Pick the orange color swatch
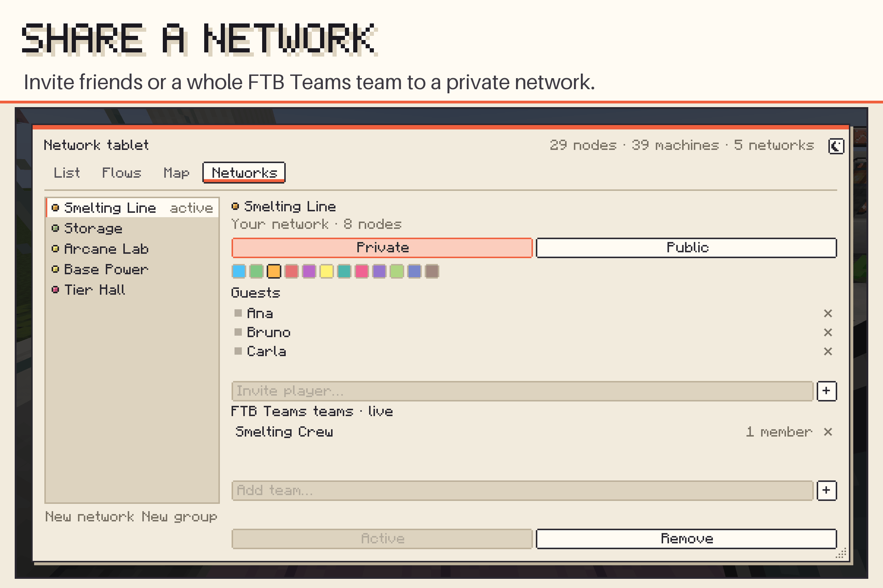Viewport: 883px width, 588px height. pos(274,271)
